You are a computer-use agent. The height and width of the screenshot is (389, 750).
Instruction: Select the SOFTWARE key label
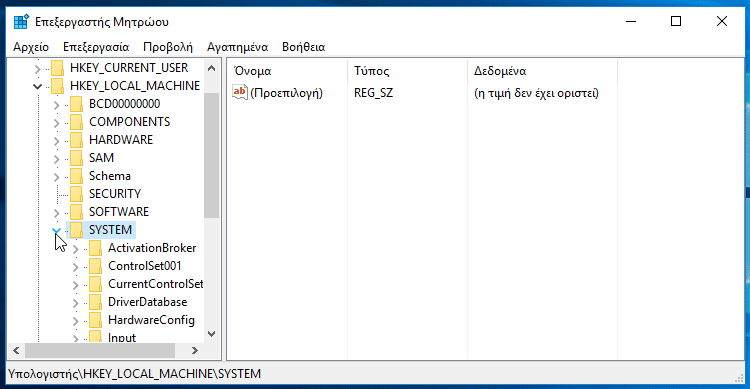click(x=119, y=212)
